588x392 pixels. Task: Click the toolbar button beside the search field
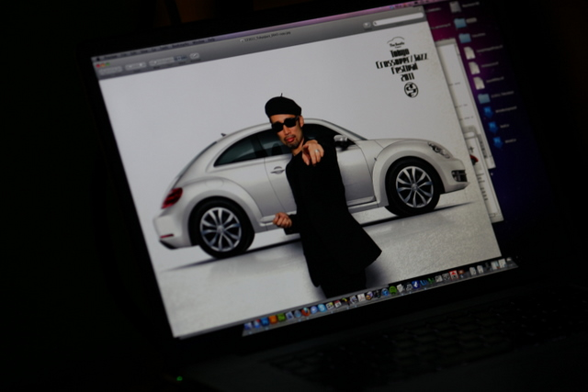[x=367, y=25]
